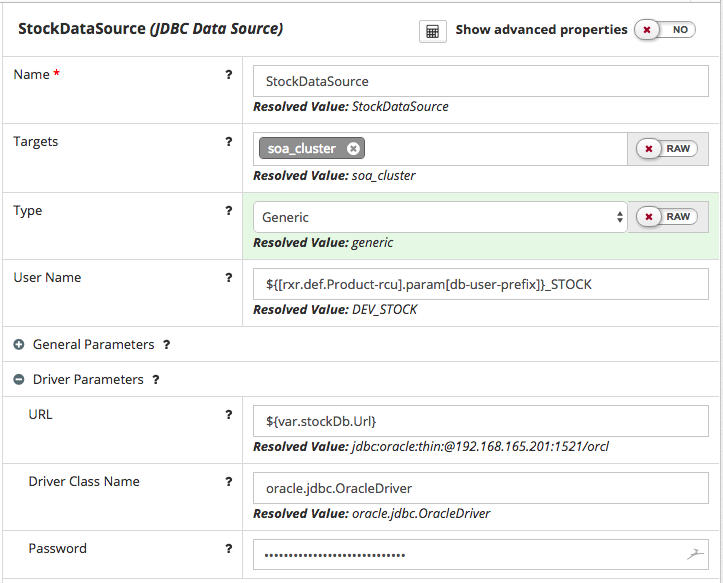The image size is (723, 583).
Task: Click the Name input field
Action: click(480, 81)
